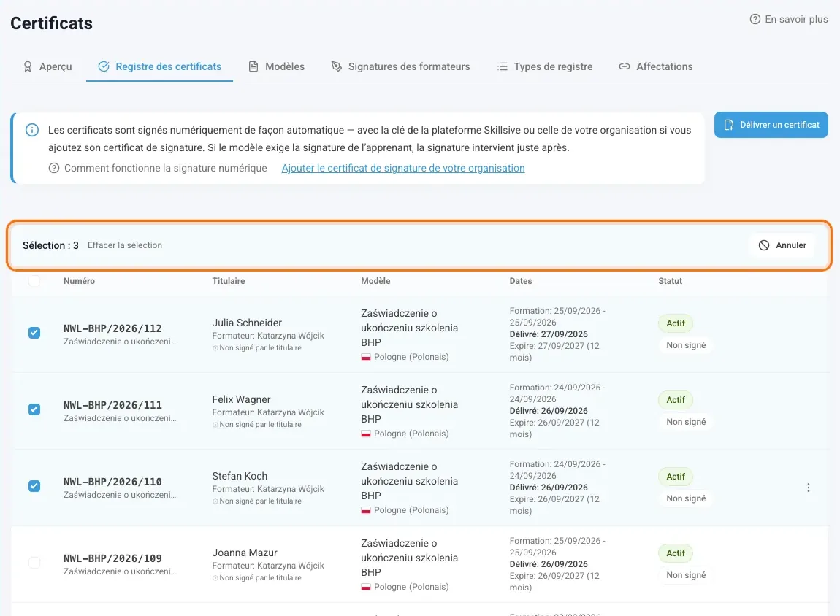Toggle the select-all checkbox in the table header
The height and width of the screenshot is (616, 840).
click(x=34, y=281)
